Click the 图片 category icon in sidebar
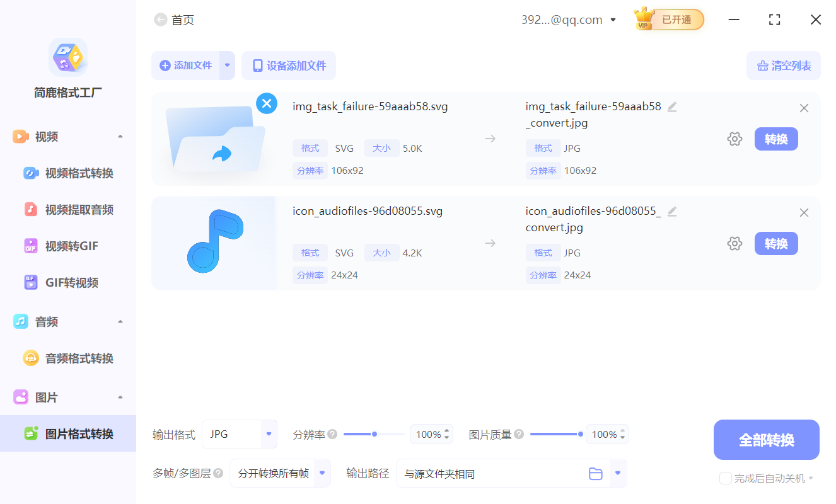The height and width of the screenshot is (504, 836). coord(21,398)
